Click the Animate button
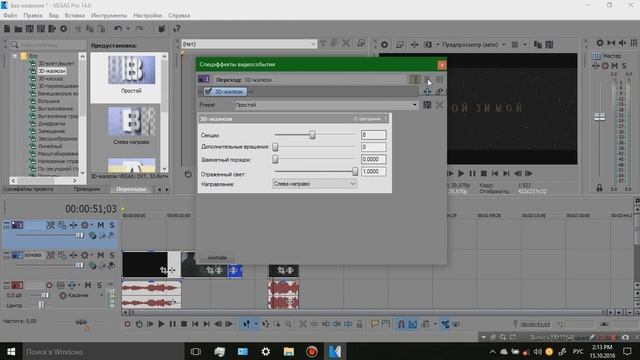 pos(217,258)
